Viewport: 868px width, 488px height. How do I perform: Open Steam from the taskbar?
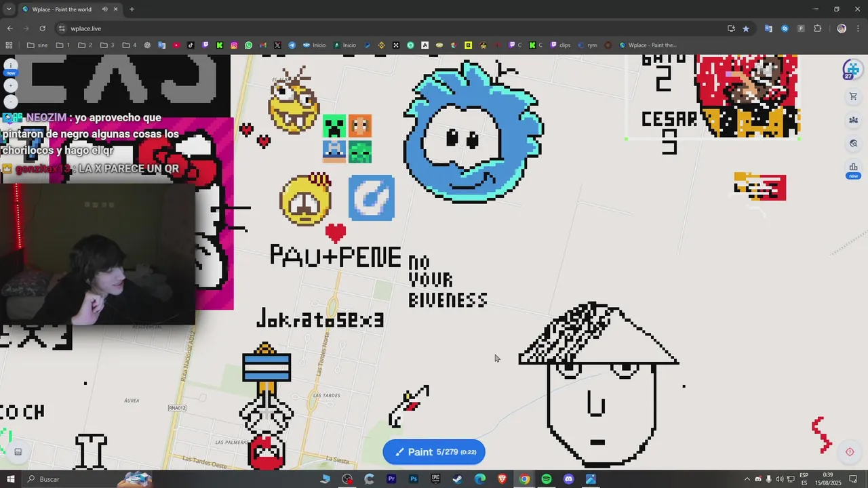pyautogui.click(x=458, y=479)
